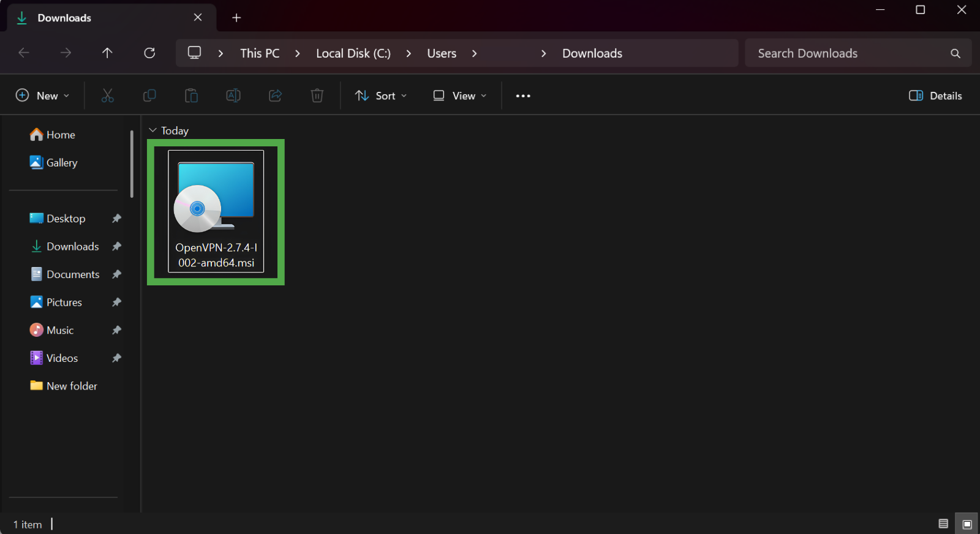Switch to details list view icon in status bar
The image size is (980, 534).
point(943,524)
